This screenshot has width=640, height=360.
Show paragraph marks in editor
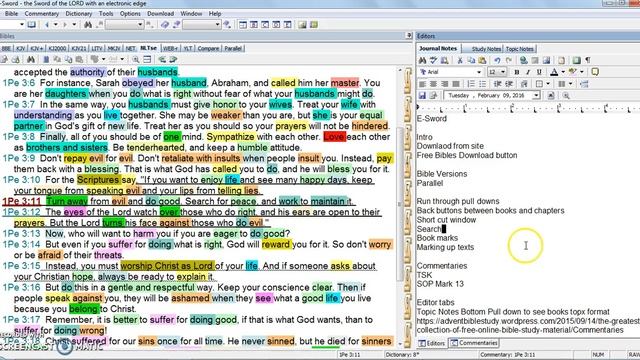(x=588, y=60)
